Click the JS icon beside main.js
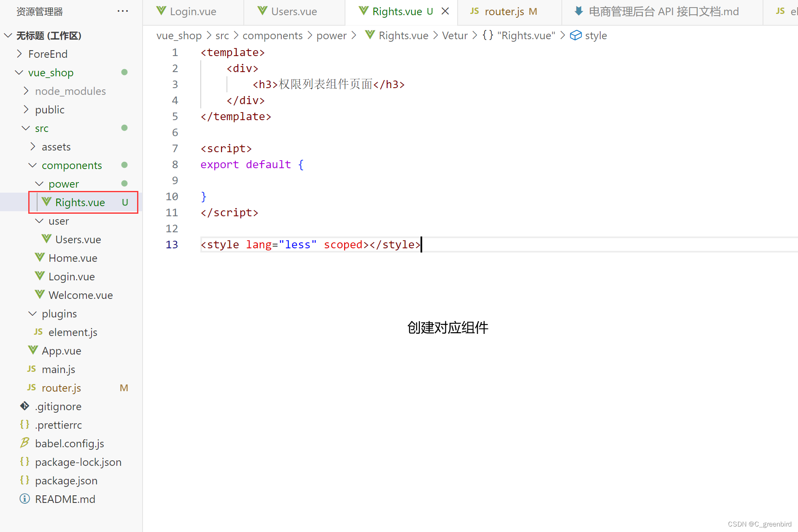This screenshot has height=532, width=798. pos(32,369)
